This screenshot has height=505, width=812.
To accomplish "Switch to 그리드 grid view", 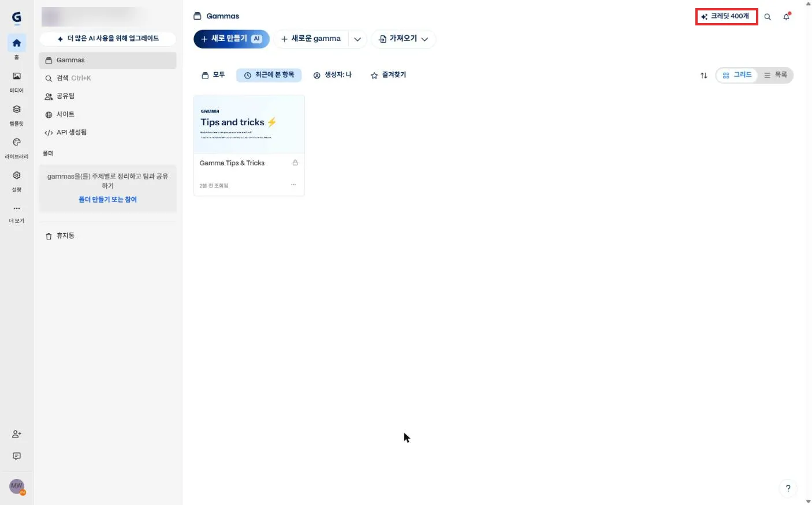I will tap(737, 75).
